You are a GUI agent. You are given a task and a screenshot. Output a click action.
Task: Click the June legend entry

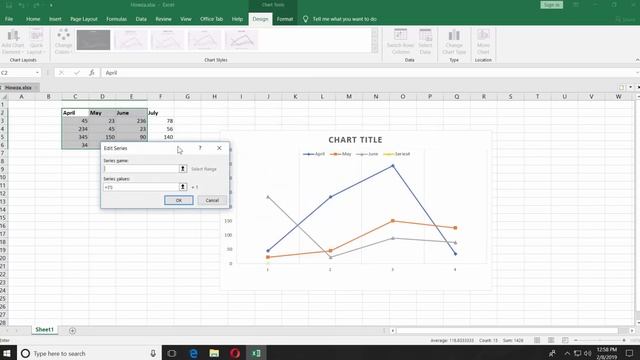click(367, 154)
